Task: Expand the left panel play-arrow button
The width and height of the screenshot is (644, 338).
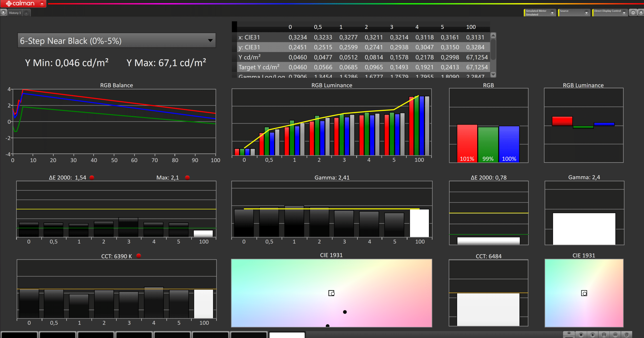Action: tap(4, 12)
